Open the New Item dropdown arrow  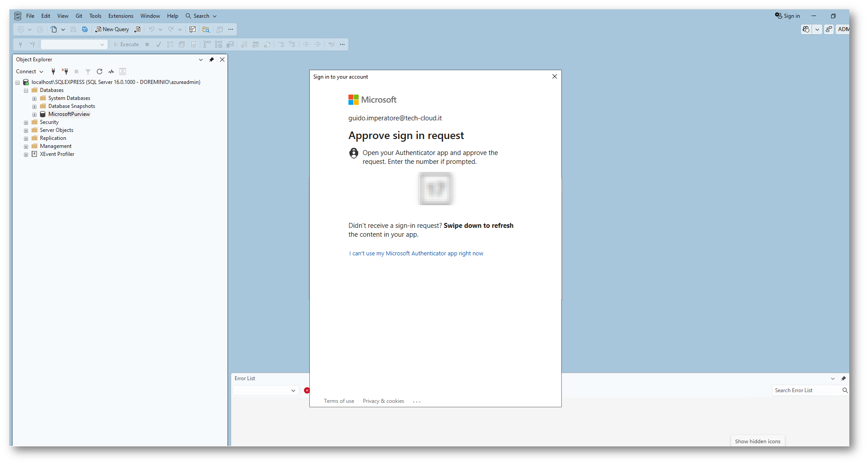tap(63, 29)
